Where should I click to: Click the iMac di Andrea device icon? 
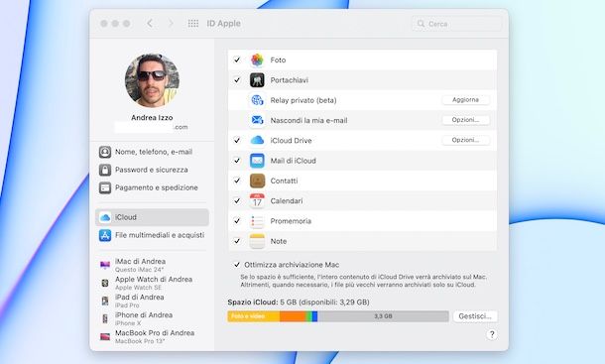click(x=105, y=265)
